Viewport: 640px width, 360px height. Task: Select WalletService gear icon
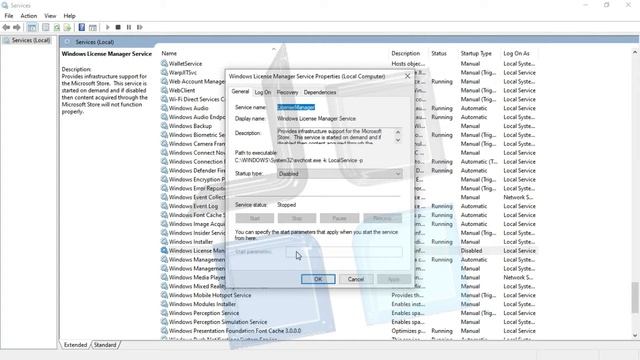point(164,63)
